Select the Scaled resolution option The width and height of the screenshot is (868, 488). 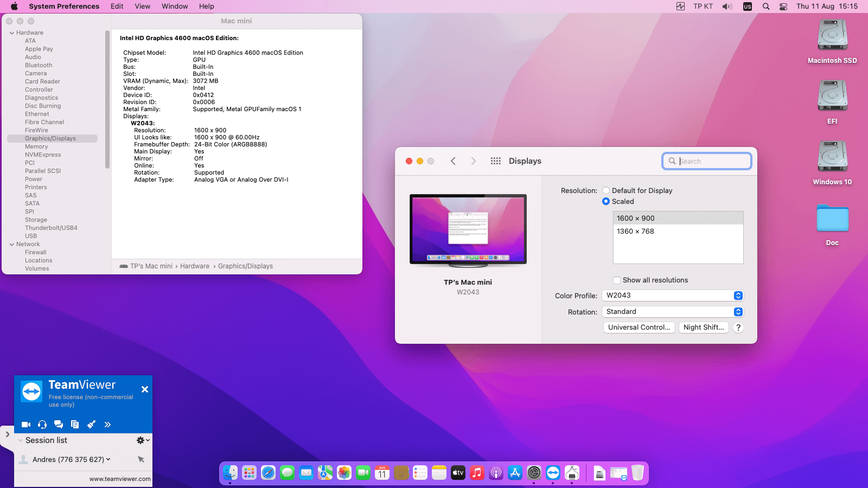tap(606, 202)
